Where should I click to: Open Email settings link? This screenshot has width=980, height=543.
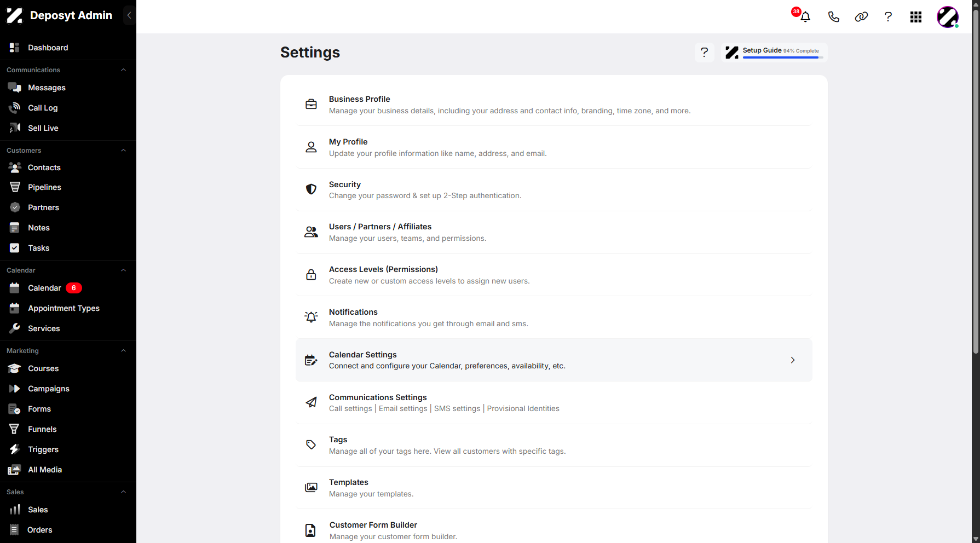pyautogui.click(x=403, y=408)
